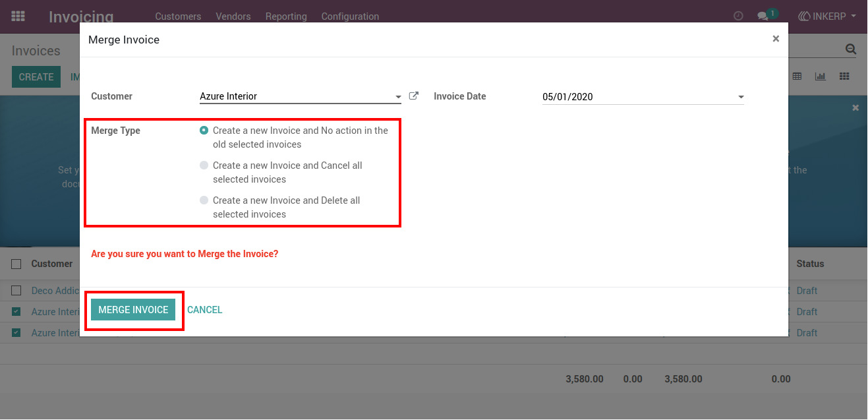Click the Invoice Date label

pyautogui.click(x=459, y=96)
